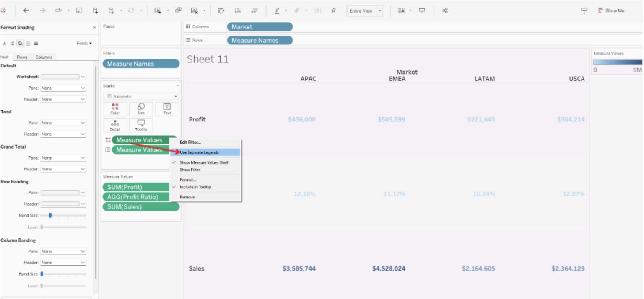Select the Font tab icon in Format Shading

5,43
